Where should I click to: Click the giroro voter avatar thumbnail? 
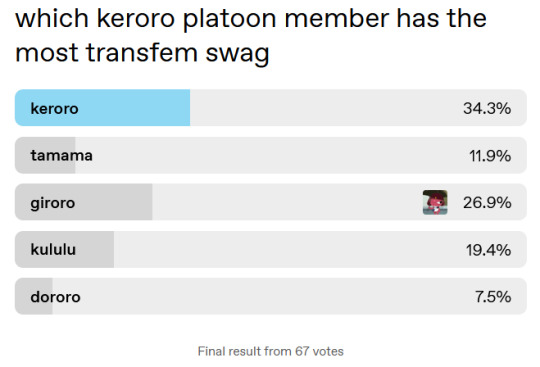[435, 202]
